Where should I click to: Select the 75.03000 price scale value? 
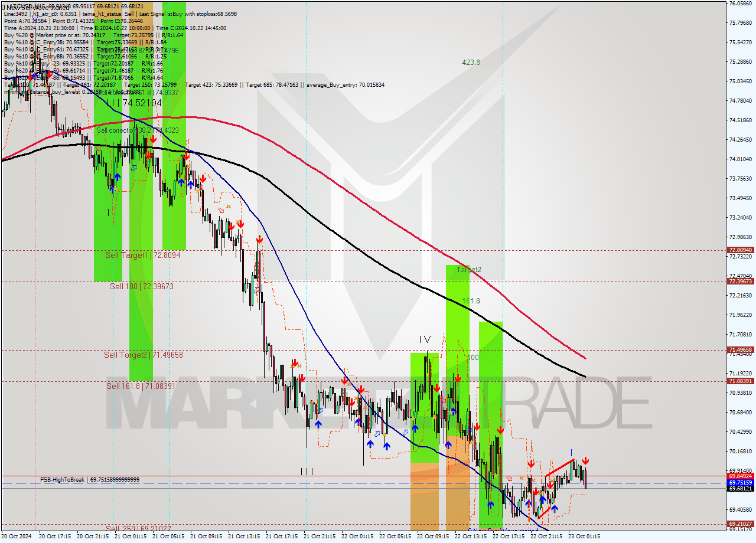(x=741, y=81)
